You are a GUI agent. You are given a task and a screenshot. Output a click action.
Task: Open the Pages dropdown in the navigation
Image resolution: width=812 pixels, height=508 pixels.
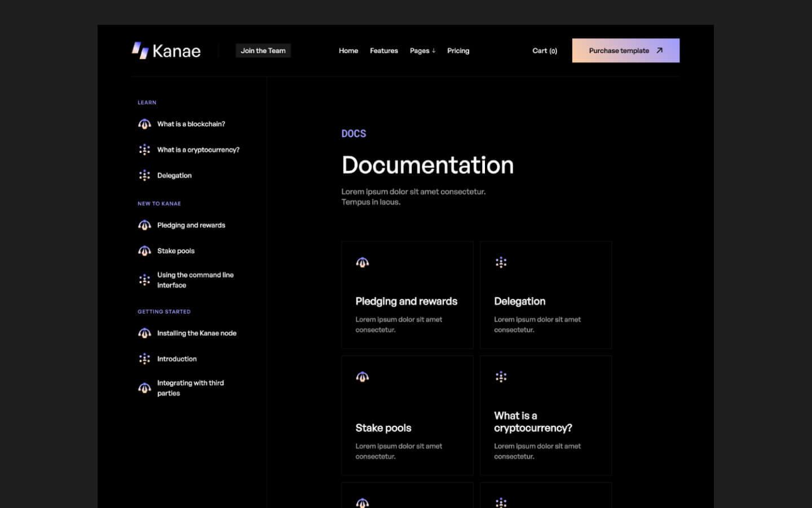click(x=422, y=50)
